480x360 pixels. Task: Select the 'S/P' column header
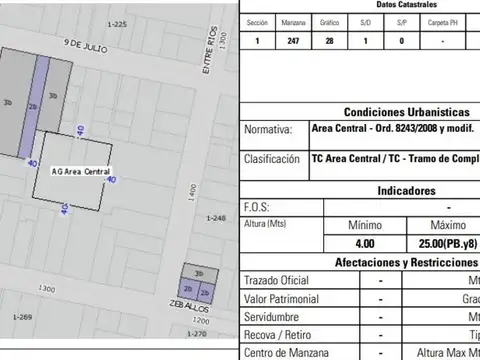402,23
